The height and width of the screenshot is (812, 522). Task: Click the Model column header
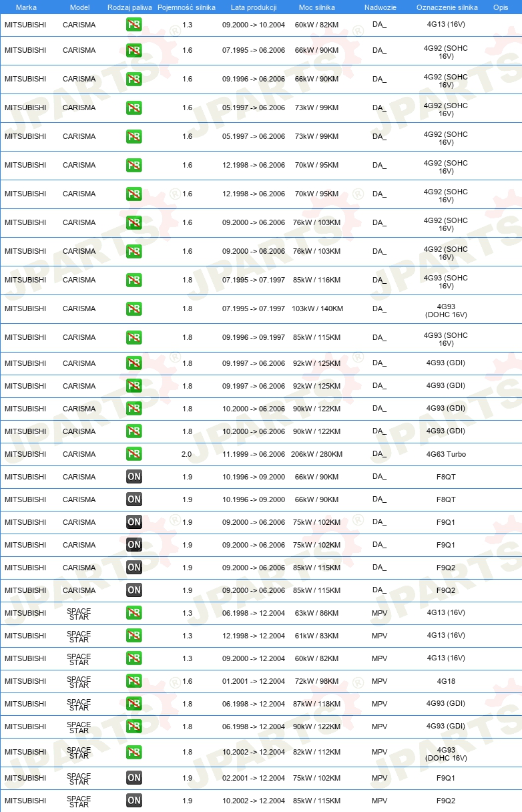pyautogui.click(x=79, y=8)
